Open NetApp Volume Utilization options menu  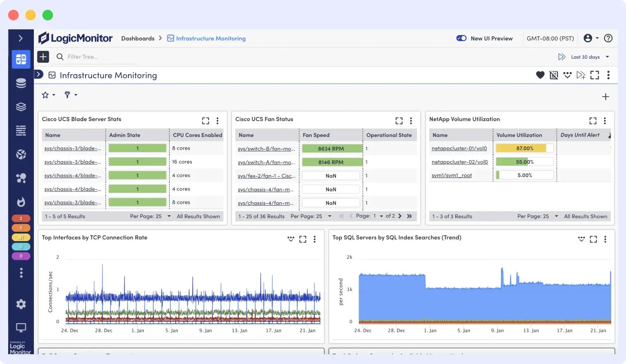point(605,121)
